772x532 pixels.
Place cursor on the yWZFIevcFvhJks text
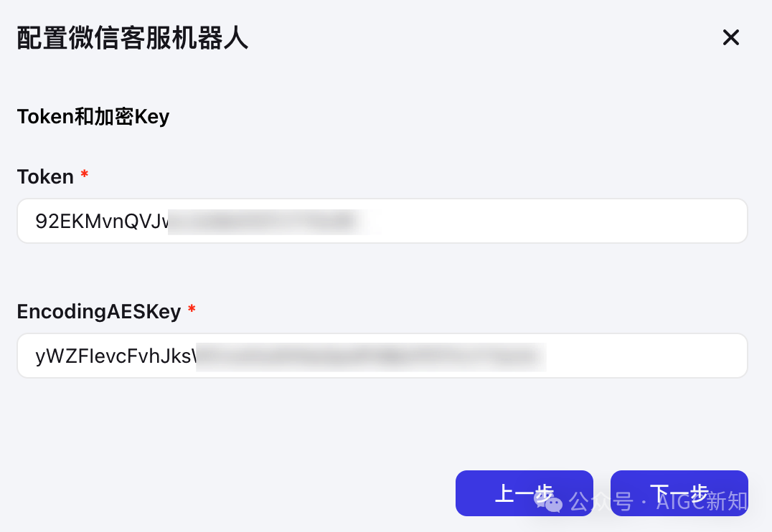(116, 356)
